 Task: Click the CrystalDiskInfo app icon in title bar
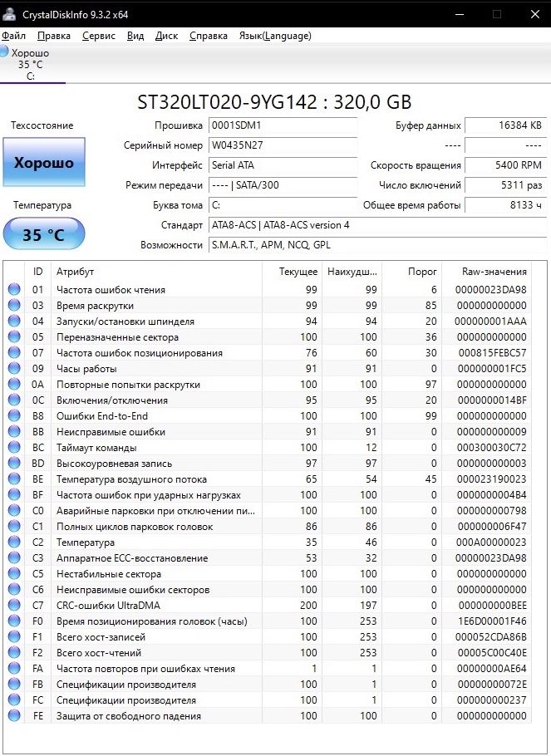coord(8,14)
